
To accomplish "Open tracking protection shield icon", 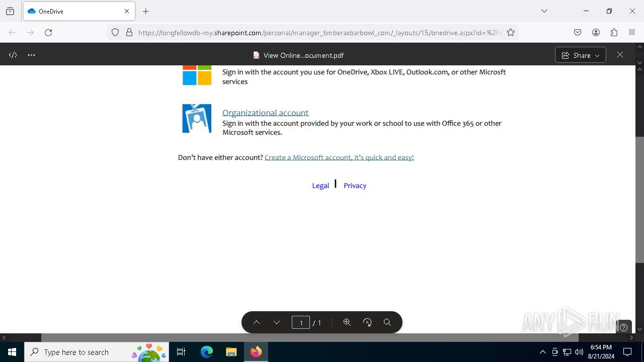I will click(x=115, y=32).
